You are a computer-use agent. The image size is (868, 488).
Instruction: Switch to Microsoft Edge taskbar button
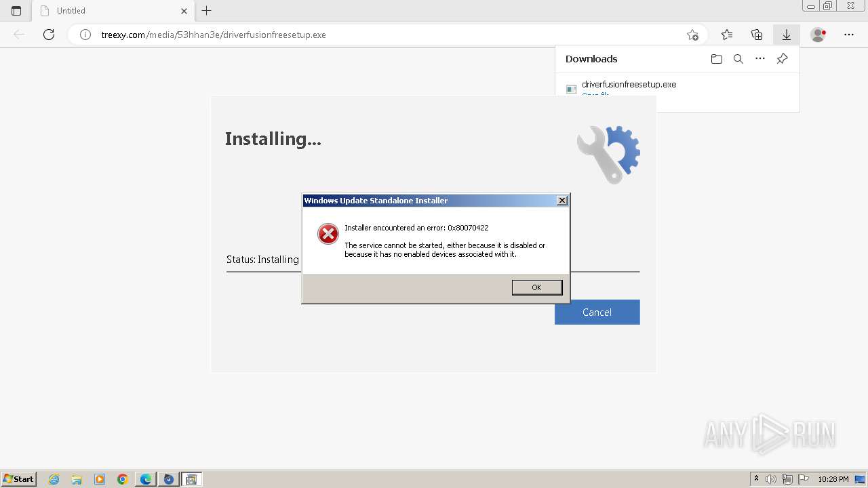[x=146, y=479]
